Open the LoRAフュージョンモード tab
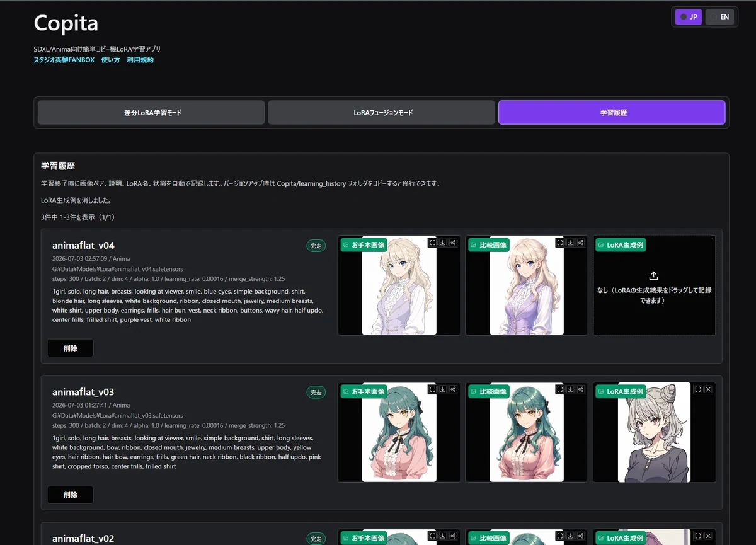The height and width of the screenshot is (545, 756). (x=382, y=112)
